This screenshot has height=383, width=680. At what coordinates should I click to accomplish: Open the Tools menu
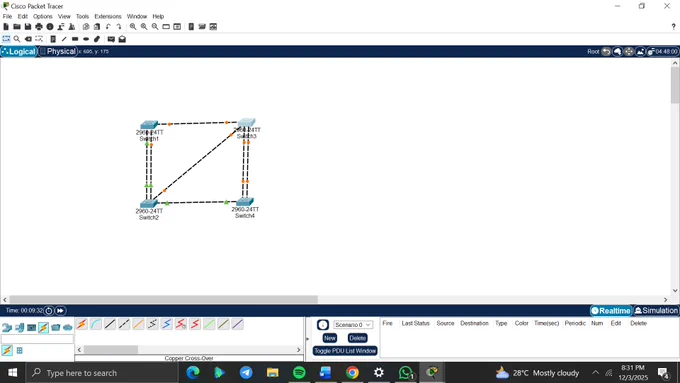(82, 16)
